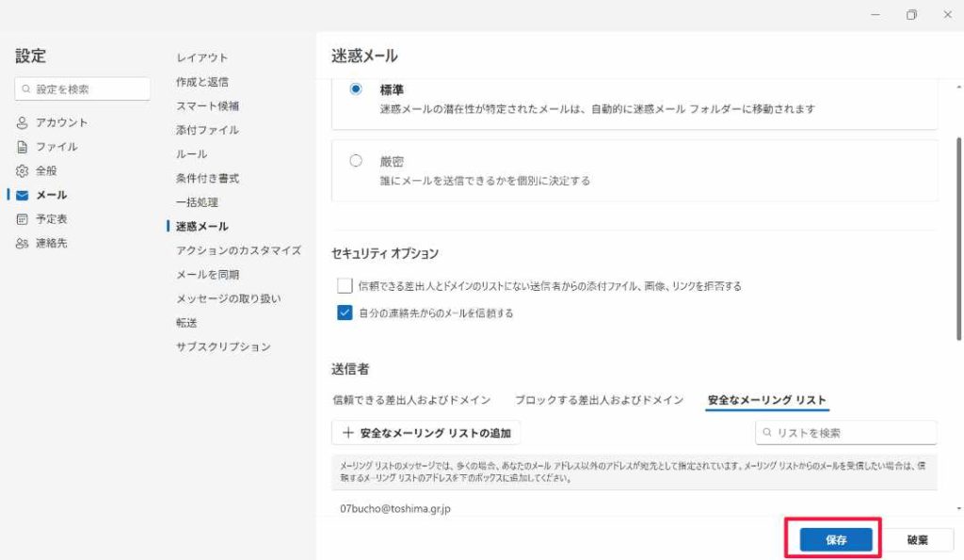Select the 厳密 radio option
Image resolution: width=964 pixels, height=560 pixels.
click(356, 161)
